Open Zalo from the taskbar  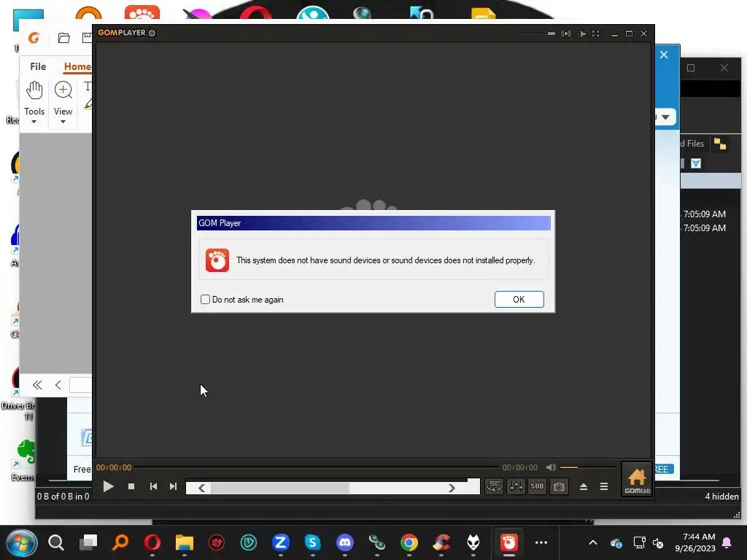click(281, 542)
